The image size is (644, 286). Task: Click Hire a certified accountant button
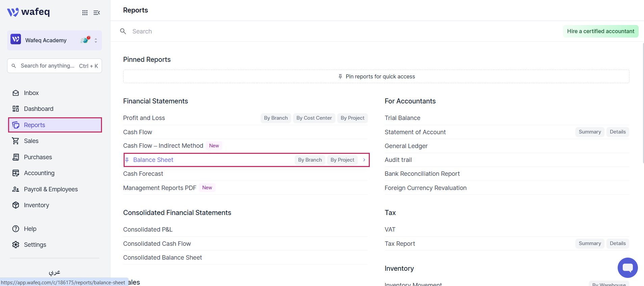point(600,31)
